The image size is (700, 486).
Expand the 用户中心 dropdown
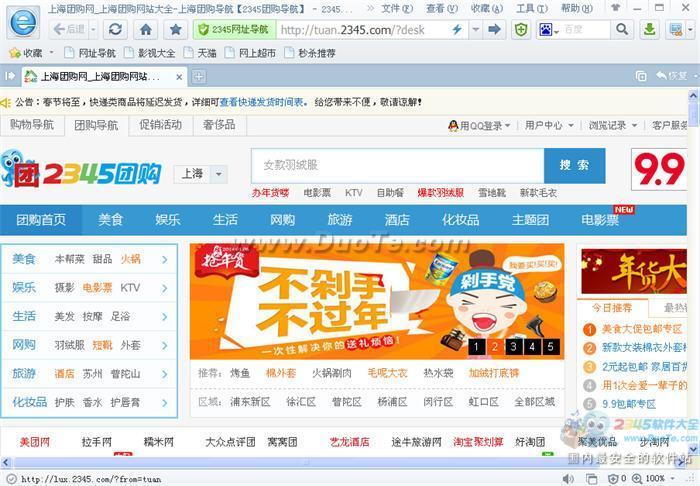pyautogui.click(x=571, y=125)
